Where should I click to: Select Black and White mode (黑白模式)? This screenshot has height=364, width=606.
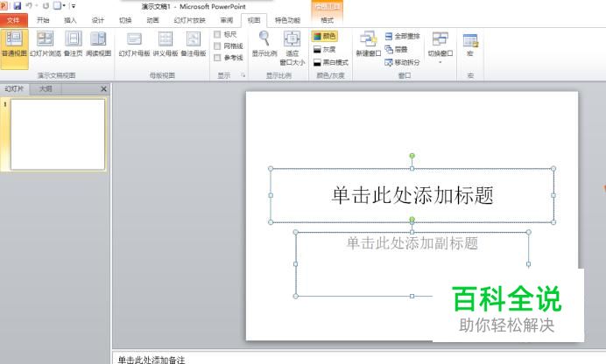coord(331,62)
